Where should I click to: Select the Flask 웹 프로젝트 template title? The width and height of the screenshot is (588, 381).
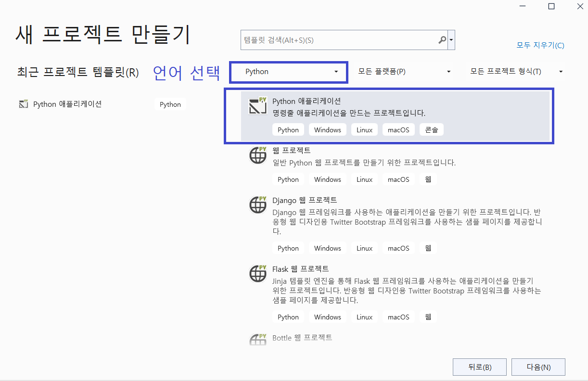(301, 268)
